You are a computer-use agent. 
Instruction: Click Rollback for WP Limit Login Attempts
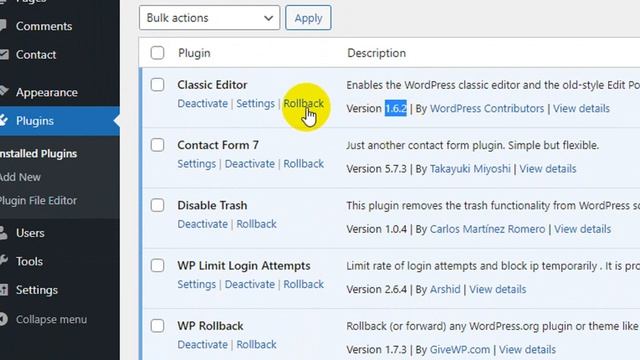304,284
